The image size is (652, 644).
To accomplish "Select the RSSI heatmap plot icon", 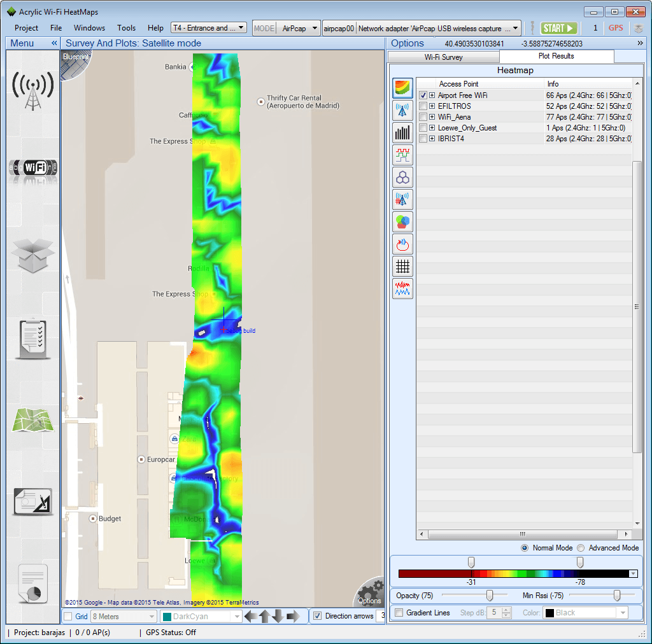I will [402, 88].
